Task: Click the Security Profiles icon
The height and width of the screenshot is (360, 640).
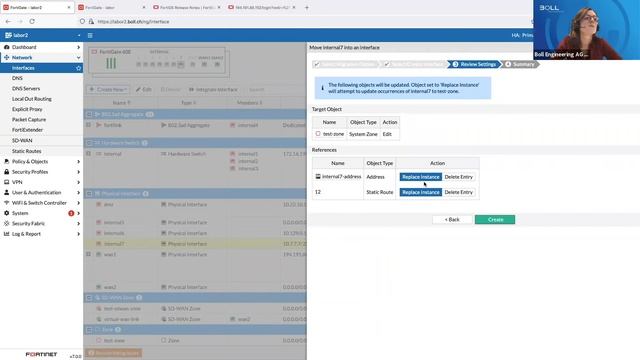Action: point(7,172)
